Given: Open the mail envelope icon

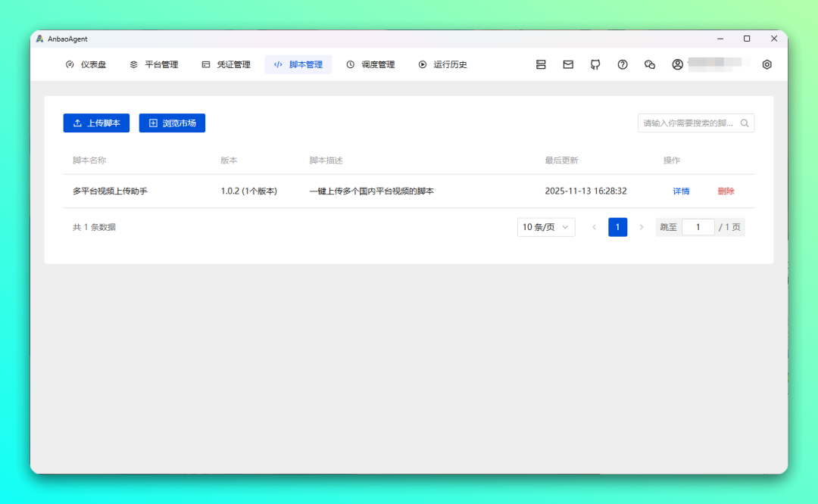Looking at the screenshot, I should pos(568,65).
